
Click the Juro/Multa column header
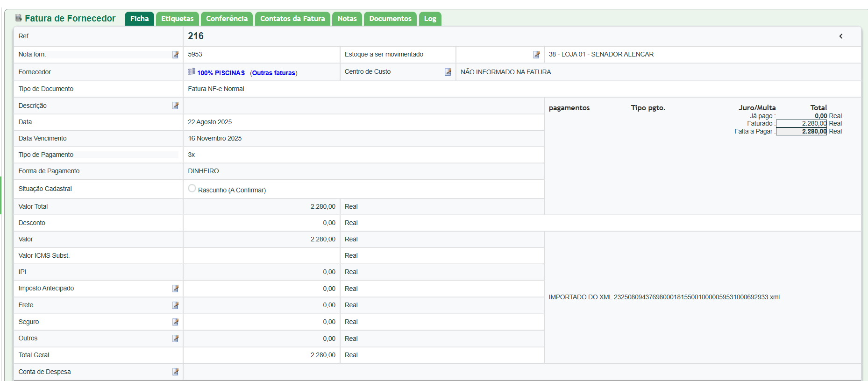tap(757, 108)
